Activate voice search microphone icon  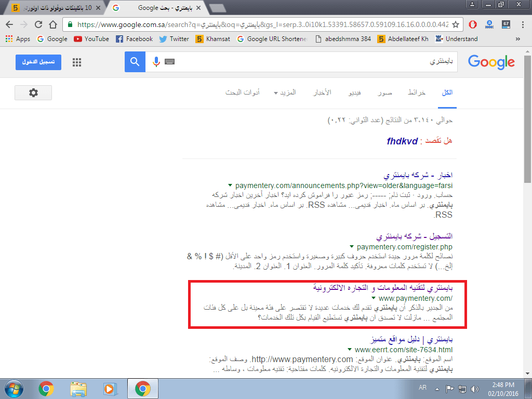[x=156, y=62]
